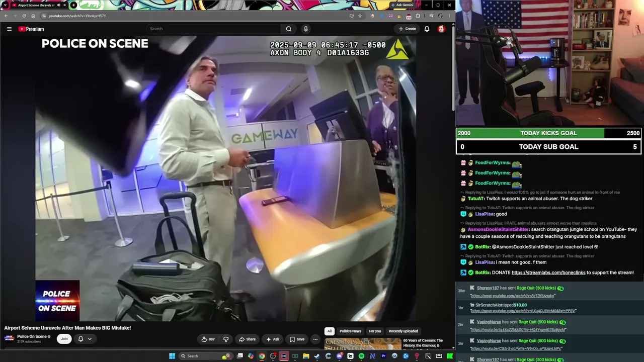Click the Join channel button

pyautogui.click(x=64, y=339)
